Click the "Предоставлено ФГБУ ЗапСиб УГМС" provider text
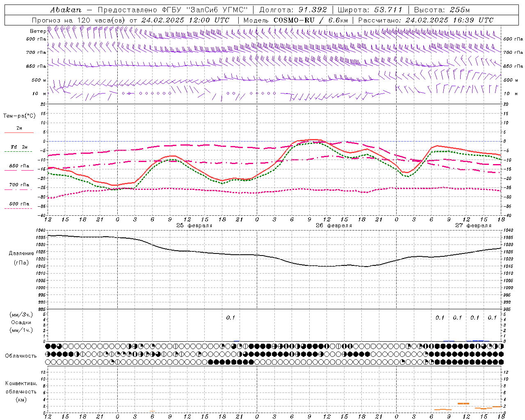 [x=173, y=10]
